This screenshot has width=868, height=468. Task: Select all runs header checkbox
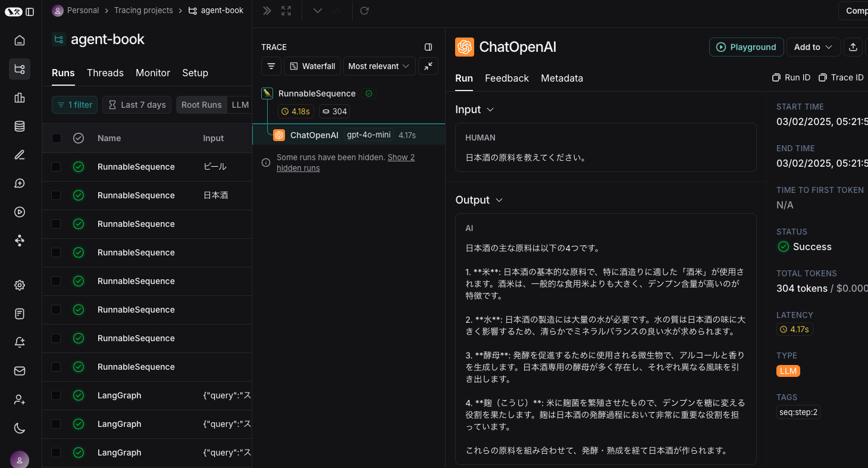coord(56,138)
